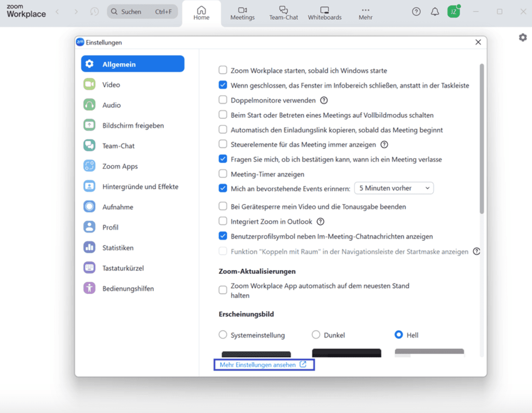Click the Suchen search field
The image size is (532, 413).
pyautogui.click(x=143, y=12)
